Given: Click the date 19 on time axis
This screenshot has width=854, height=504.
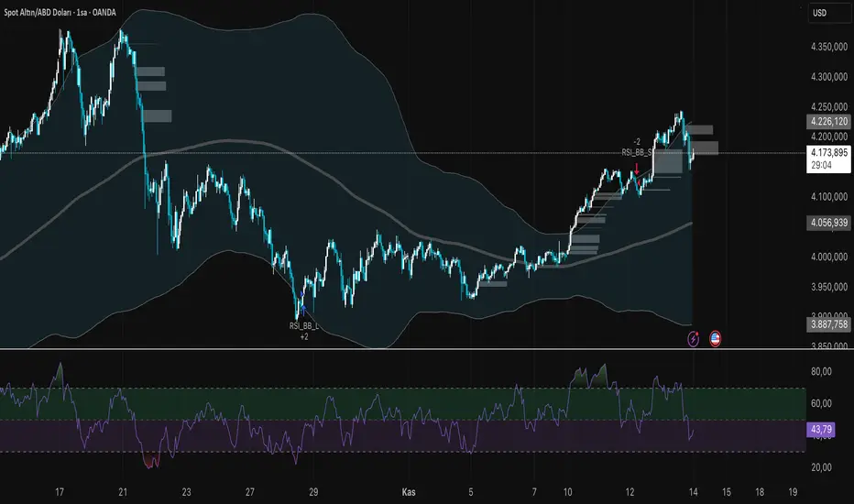Looking at the screenshot, I should tap(793, 492).
